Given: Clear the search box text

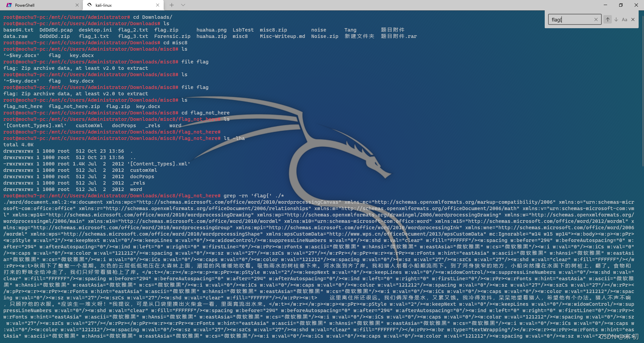Looking at the screenshot, I should [596, 19].
